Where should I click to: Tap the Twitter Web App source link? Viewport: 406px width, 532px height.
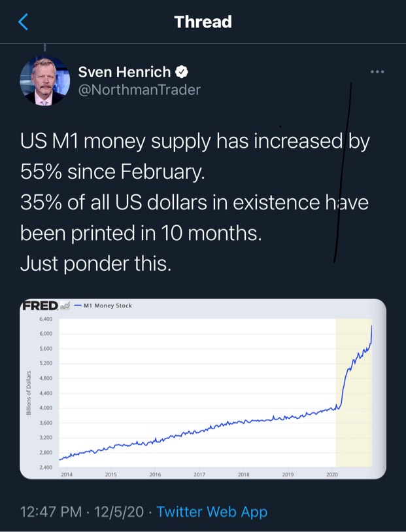[x=212, y=512]
